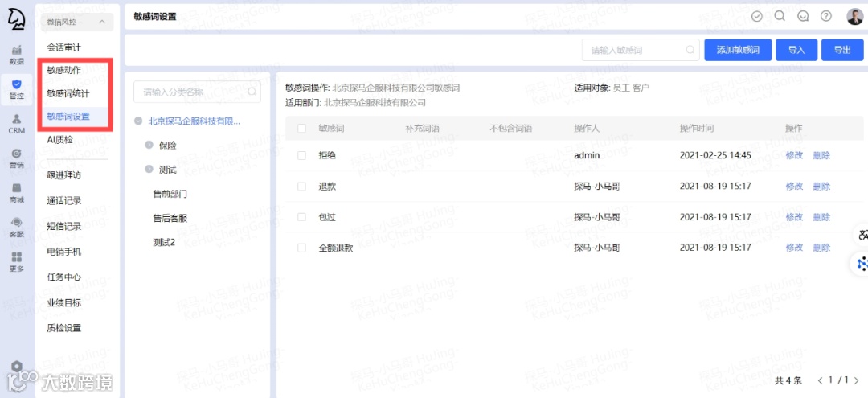Collapse the 微信风控 menu group

pos(77,23)
